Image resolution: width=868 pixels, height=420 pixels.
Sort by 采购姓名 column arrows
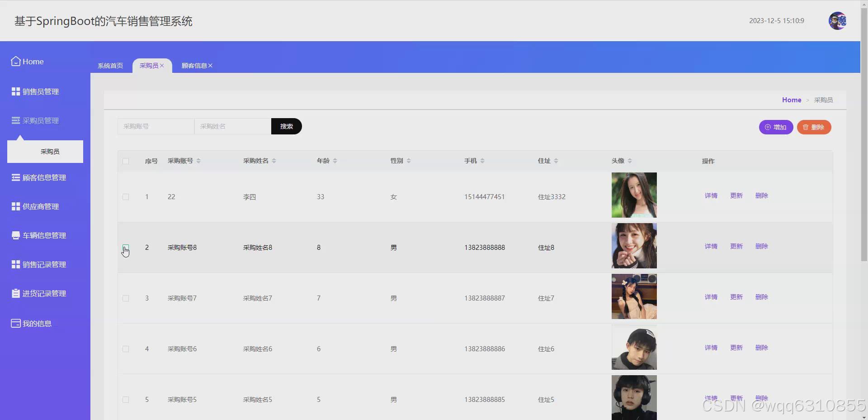click(x=274, y=161)
